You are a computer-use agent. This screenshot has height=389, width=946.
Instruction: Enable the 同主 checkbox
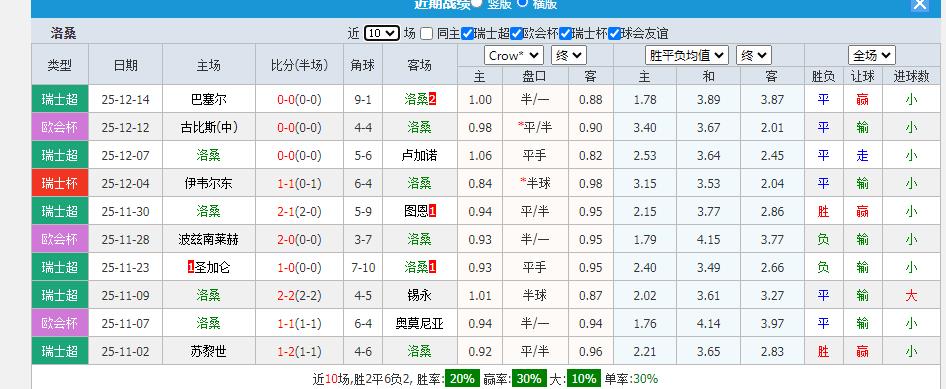coord(427,34)
